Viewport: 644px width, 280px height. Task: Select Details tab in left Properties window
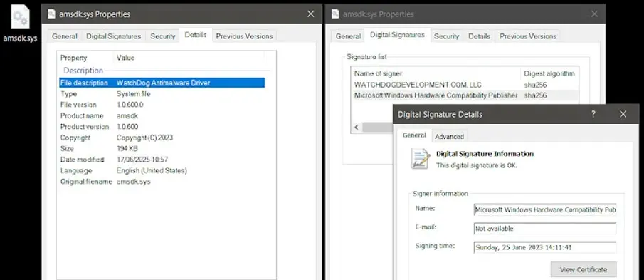pyautogui.click(x=196, y=35)
